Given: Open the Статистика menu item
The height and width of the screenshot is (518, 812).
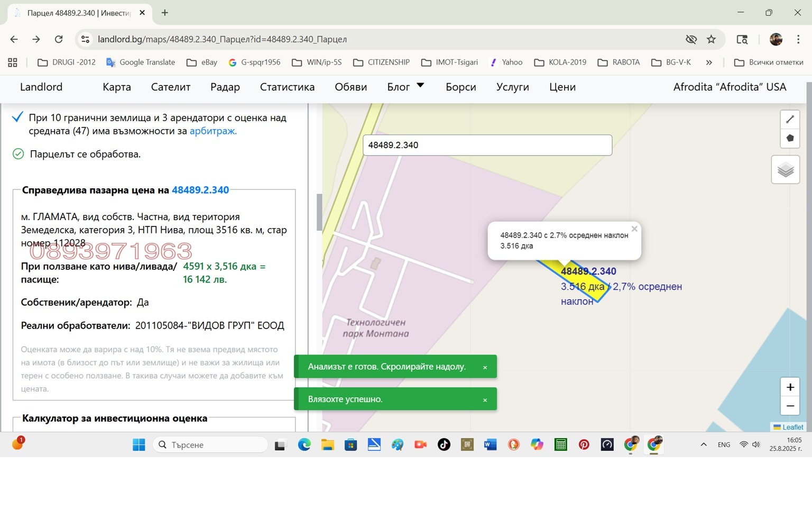Looking at the screenshot, I should click(287, 87).
